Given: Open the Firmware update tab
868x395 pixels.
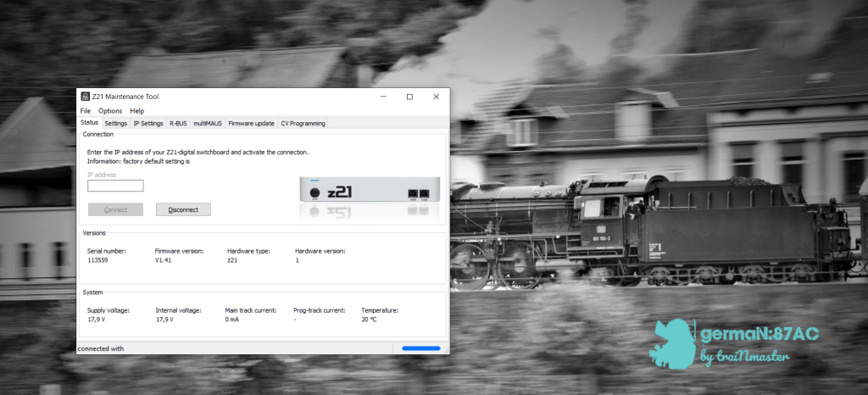Looking at the screenshot, I should coord(251,124).
